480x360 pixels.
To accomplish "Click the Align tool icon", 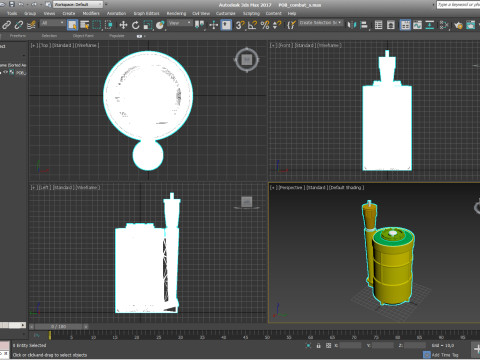I will 364,25.
